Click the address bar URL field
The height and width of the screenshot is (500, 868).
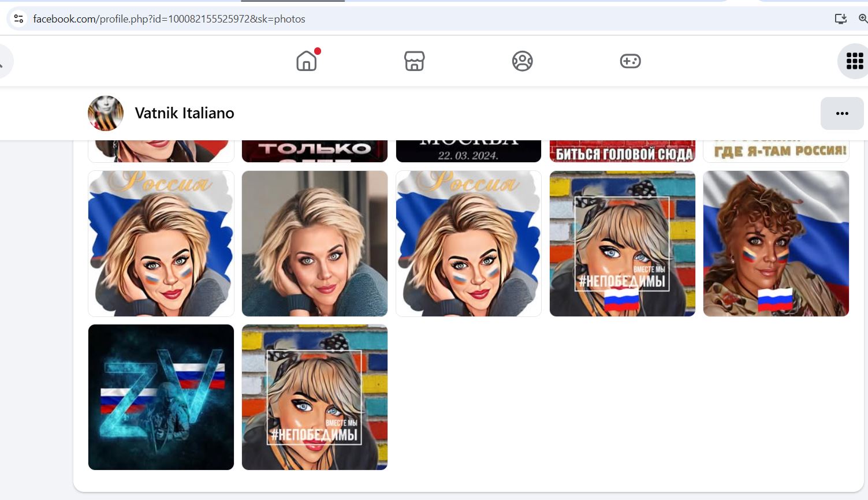427,18
